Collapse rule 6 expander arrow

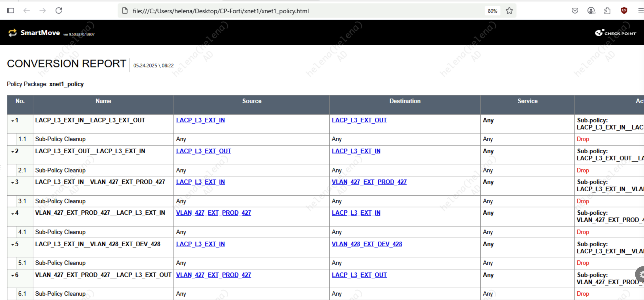(x=13, y=275)
